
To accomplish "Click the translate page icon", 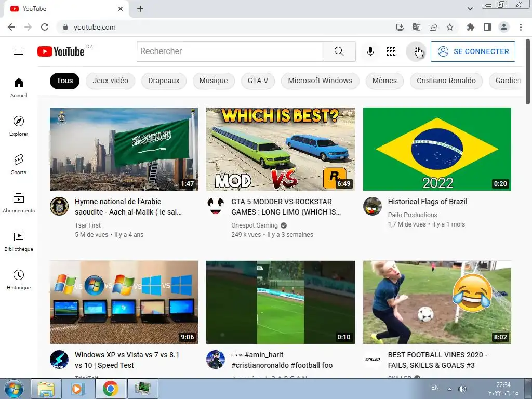I will (x=417, y=27).
